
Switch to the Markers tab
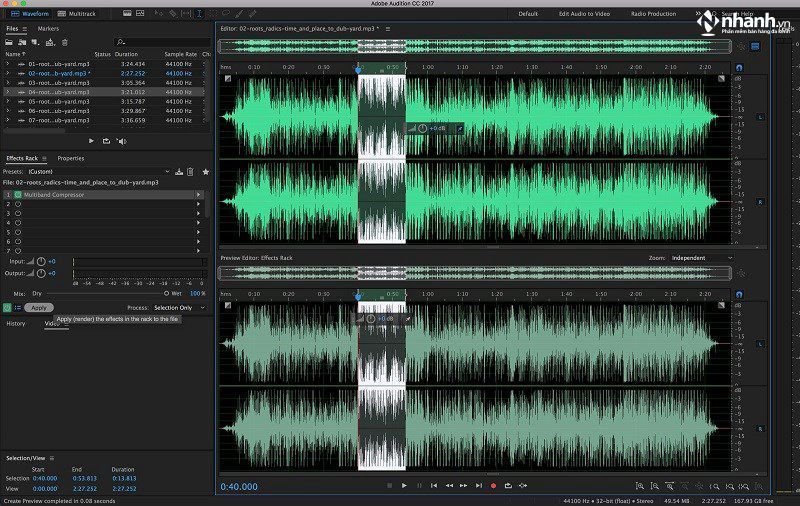point(48,29)
